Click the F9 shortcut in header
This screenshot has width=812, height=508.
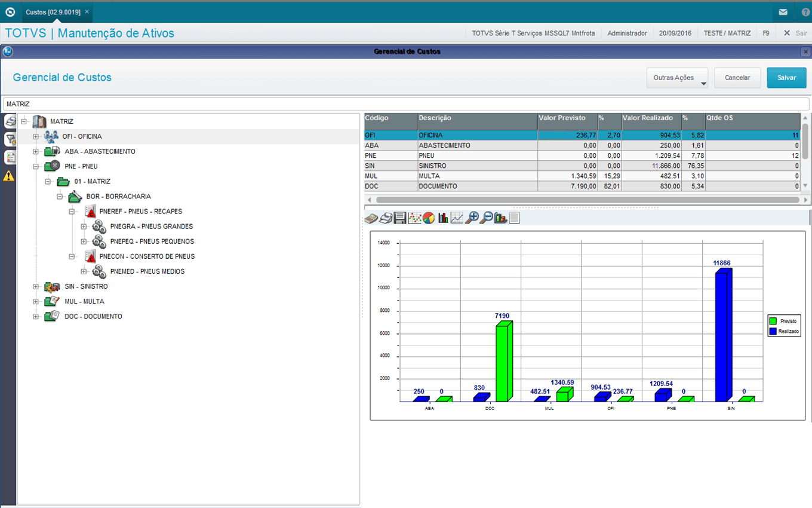click(766, 33)
